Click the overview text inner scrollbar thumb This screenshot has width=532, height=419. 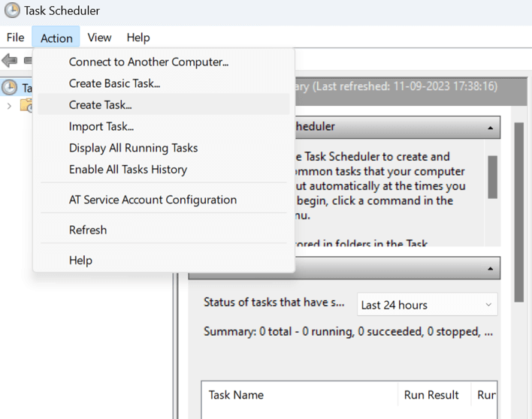click(493, 177)
